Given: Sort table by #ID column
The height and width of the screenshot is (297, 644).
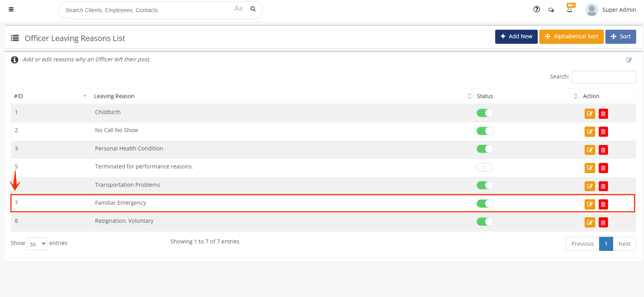Looking at the screenshot, I should coord(51,96).
